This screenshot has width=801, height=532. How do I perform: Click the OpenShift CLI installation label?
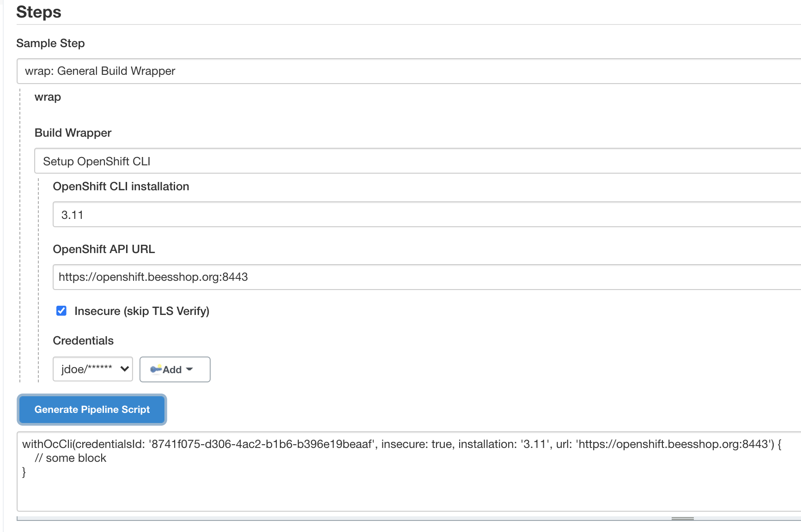[x=121, y=187]
